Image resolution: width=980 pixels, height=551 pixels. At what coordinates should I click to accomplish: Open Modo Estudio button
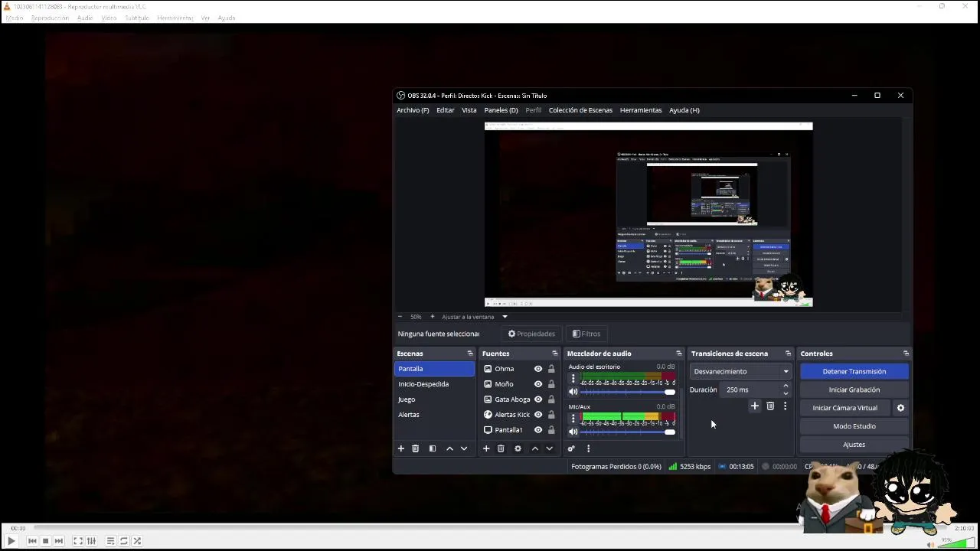(x=854, y=426)
